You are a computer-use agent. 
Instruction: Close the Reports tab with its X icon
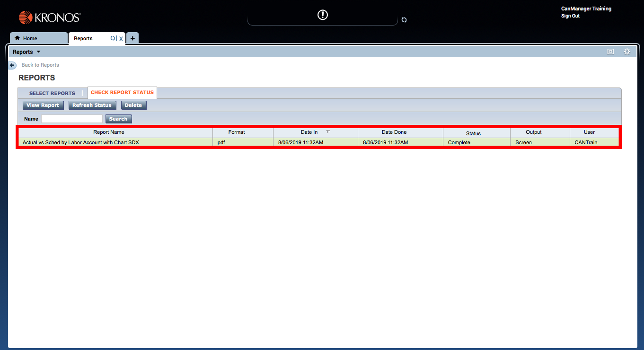click(x=121, y=38)
